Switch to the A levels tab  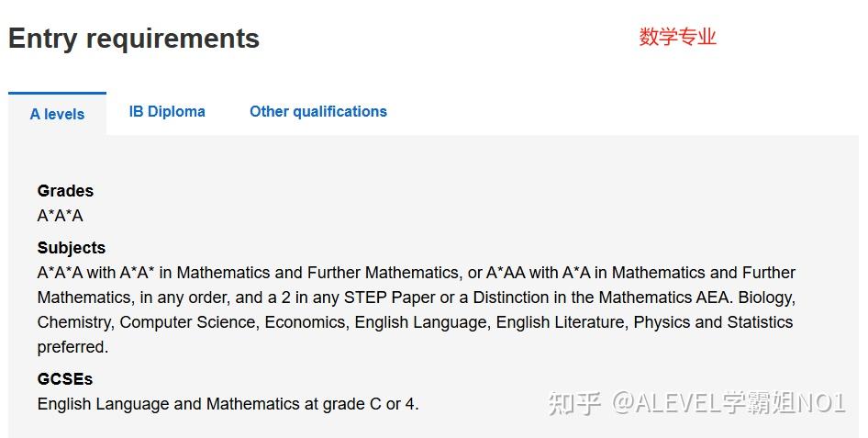tap(57, 114)
